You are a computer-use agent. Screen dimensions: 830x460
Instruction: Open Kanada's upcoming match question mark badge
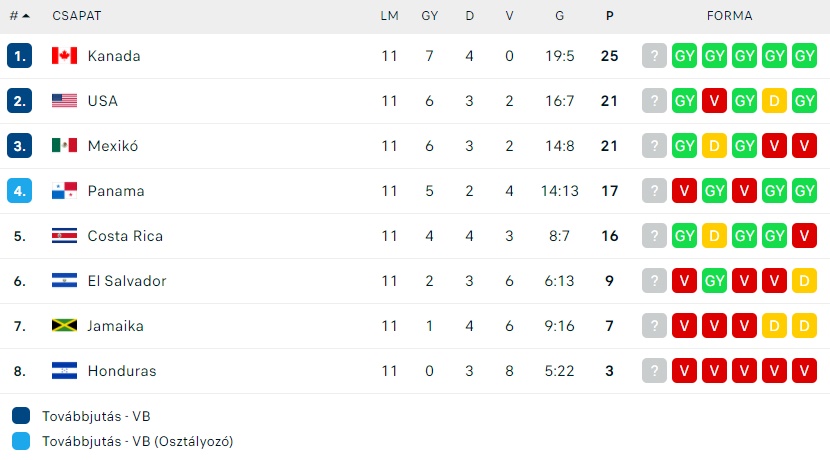click(654, 56)
